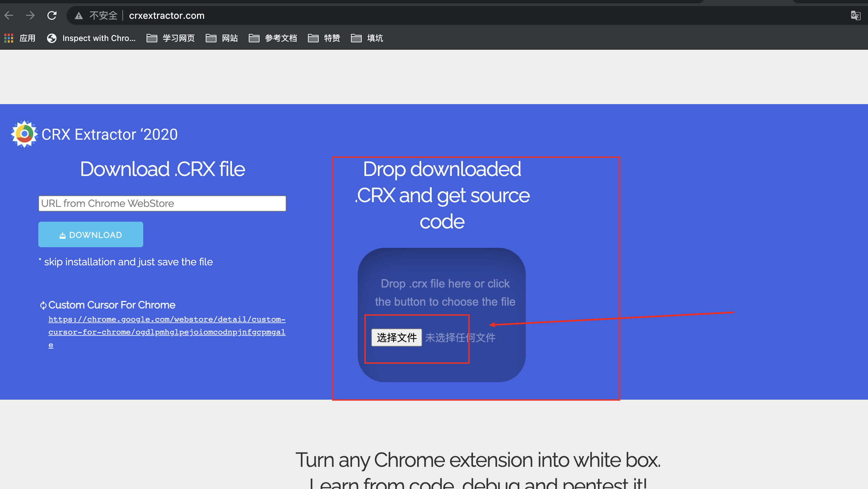Open the 应用 apps grid shortcut
This screenshot has height=489, width=868.
(x=19, y=38)
